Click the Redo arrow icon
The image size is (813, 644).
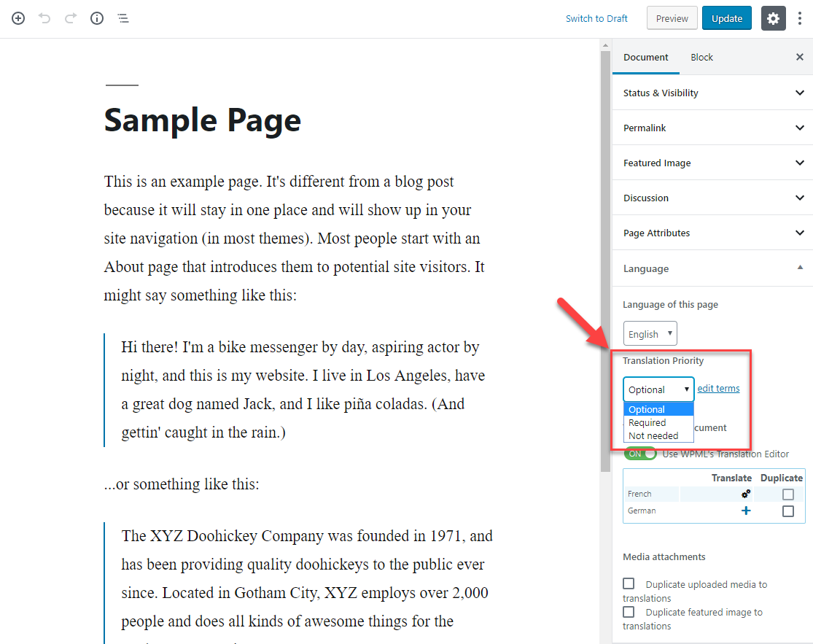click(x=71, y=18)
